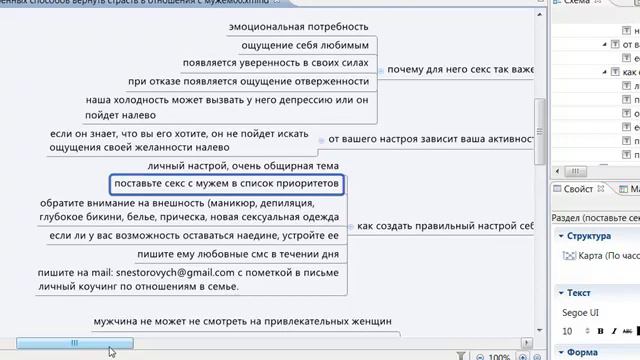640x360 pixels.
Task: Select topic 'ощущение себя любимым'
Action: [305, 45]
